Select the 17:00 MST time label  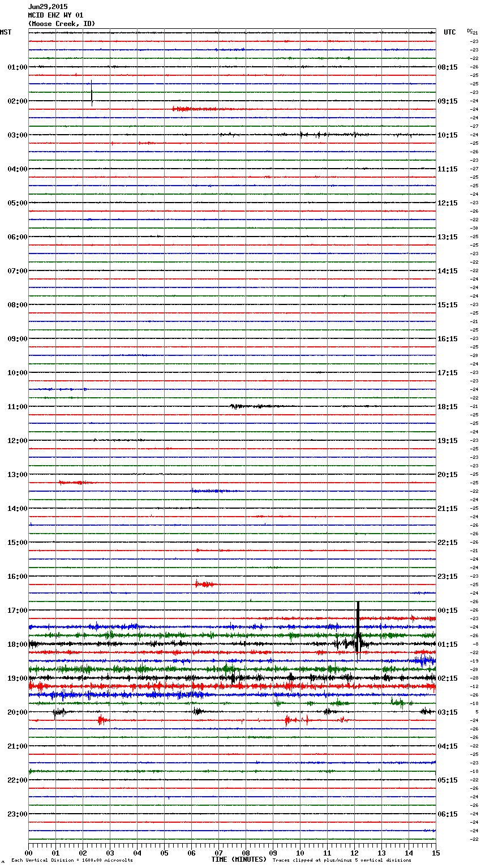click(17, 611)
